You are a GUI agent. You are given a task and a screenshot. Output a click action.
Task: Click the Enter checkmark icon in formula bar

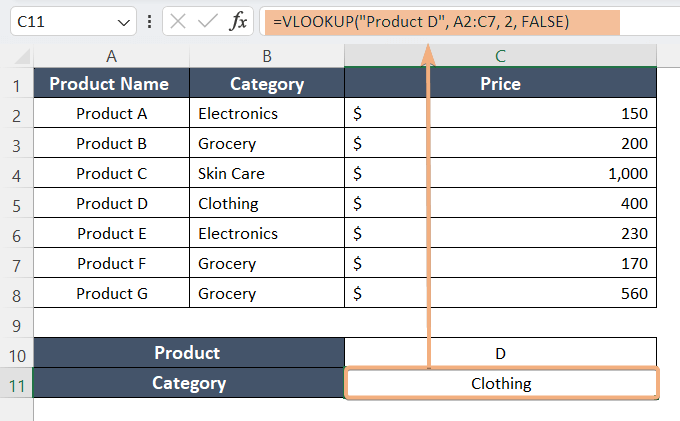(207, 21)
